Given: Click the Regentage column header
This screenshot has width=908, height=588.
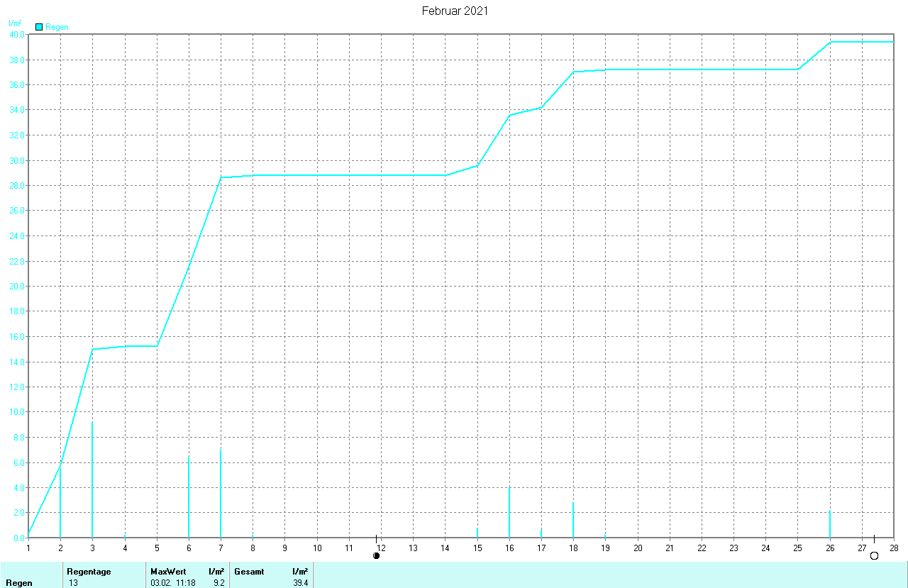Looking at the screenshot, I should 89,572.
